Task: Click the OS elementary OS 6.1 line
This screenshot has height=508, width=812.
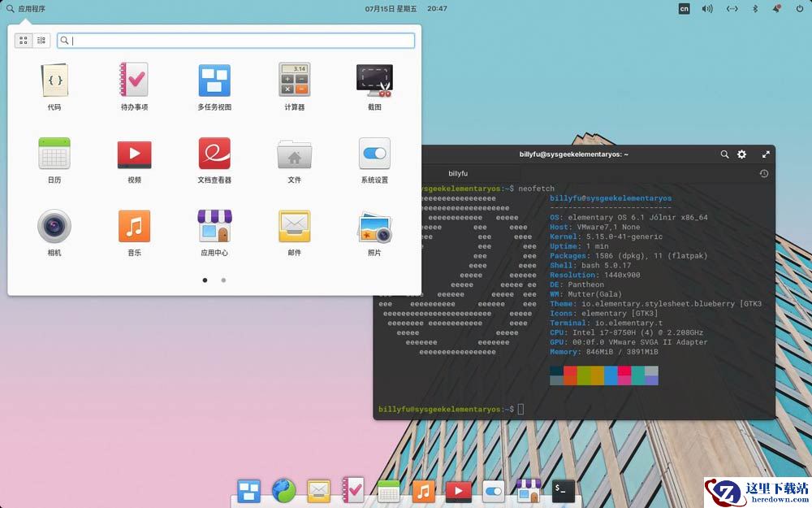Action: coord(628,217)
